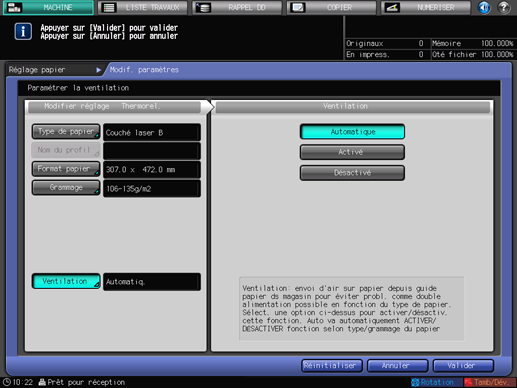Image resolution: width=517 pixels, height=388 pixels.
Task: Select Automatique ventilation option
Action: click(x=352, y=132)
